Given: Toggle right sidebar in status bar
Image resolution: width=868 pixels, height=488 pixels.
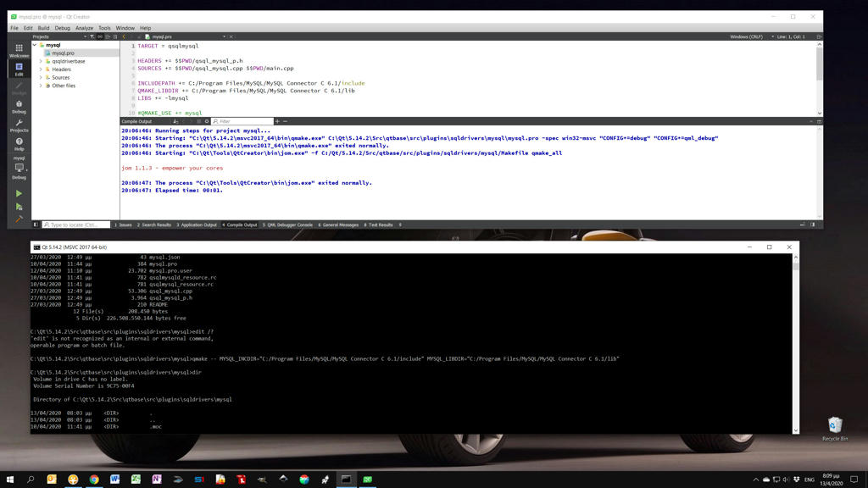Looking at the screenshot, I should tap(813, 225).
